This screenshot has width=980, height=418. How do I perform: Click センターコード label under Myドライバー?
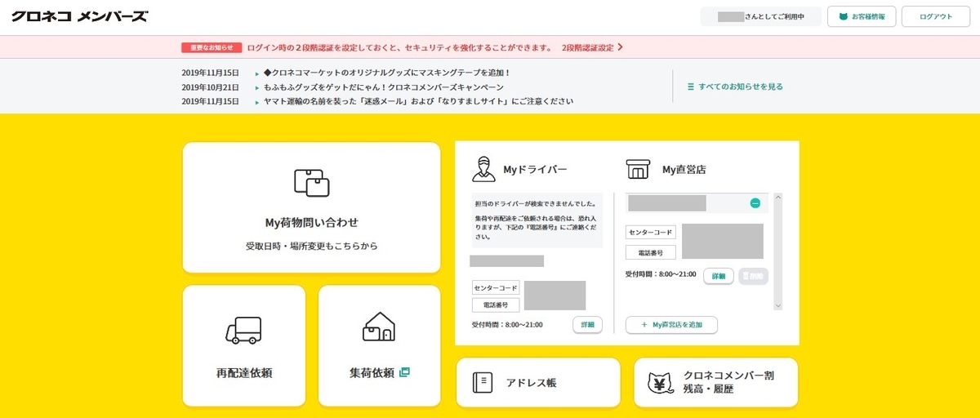click(496, 288)
